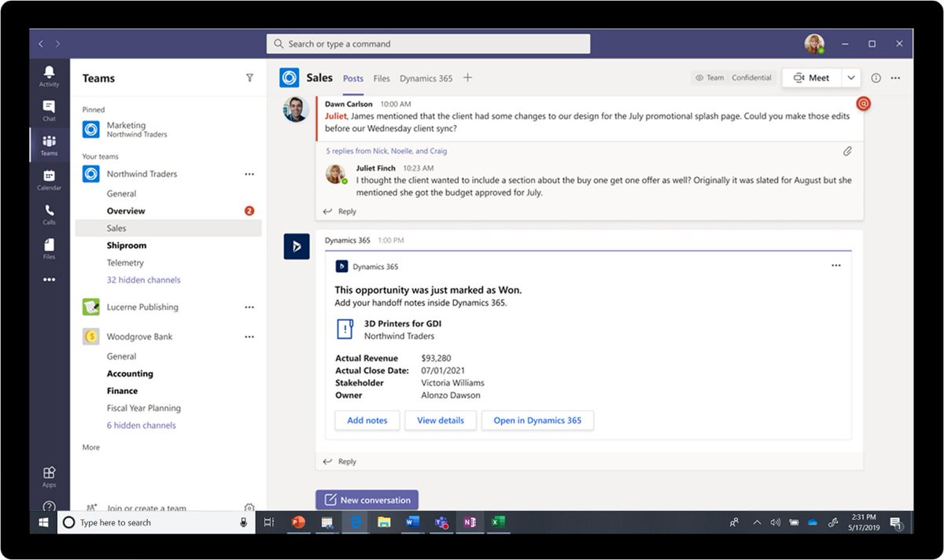Open Lucerne Publishing options menu
The width and height of the screenshot is (944, 560).
249,307
